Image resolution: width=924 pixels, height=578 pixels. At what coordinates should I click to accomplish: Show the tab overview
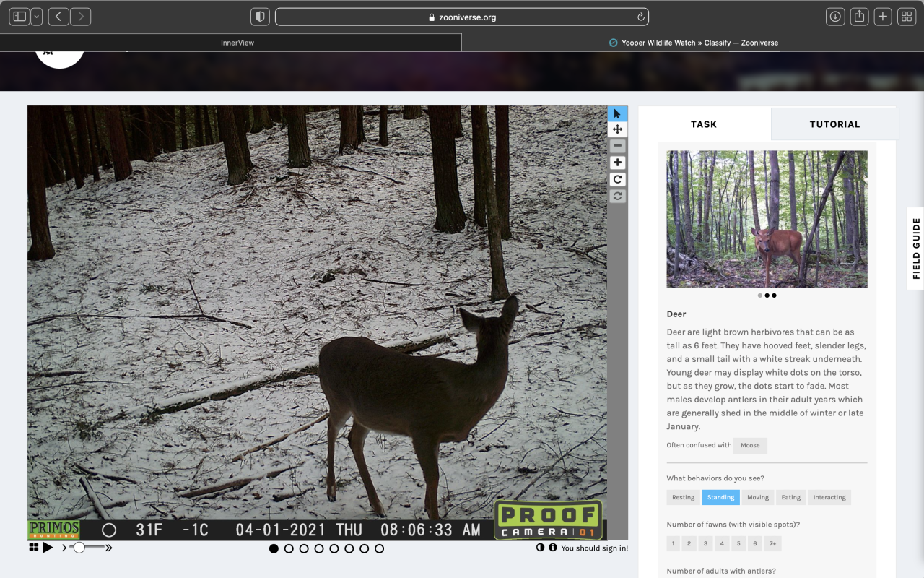[x=907, y=17]
